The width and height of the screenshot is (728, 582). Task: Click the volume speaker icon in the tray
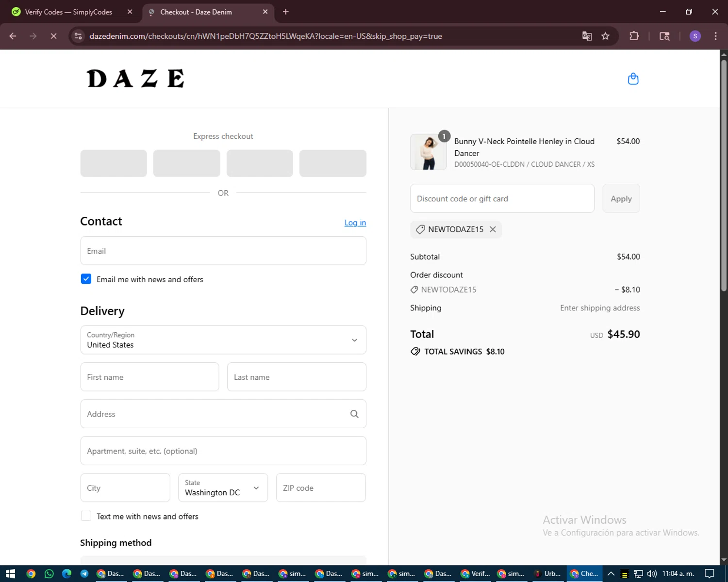[651, 574]
